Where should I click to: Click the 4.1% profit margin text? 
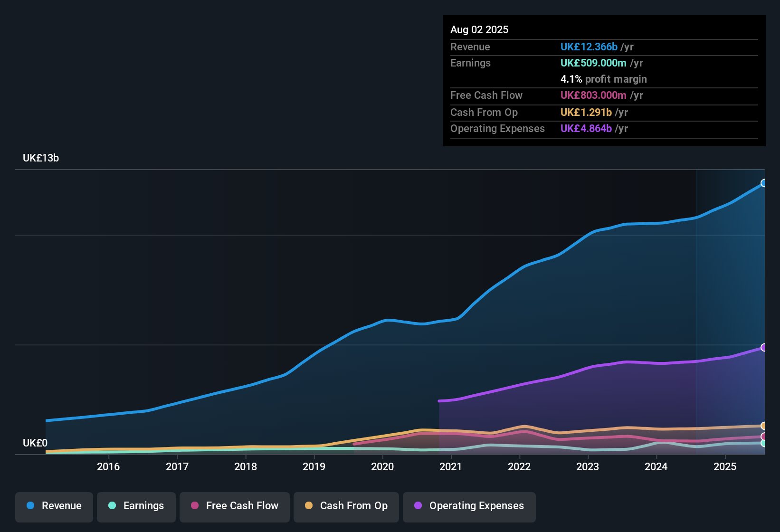pyautogui.click(x=603, y=79)
